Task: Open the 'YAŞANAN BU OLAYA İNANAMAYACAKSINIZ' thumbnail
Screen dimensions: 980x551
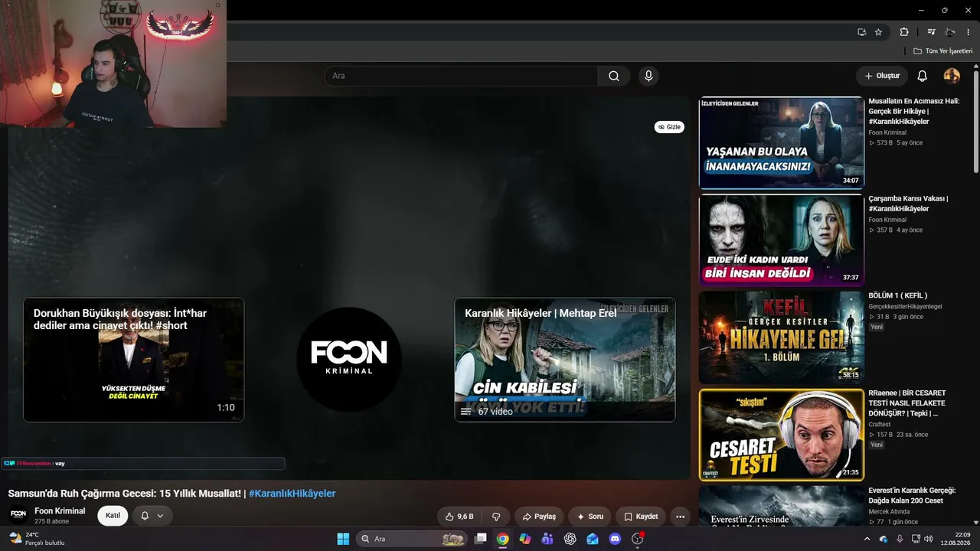Action: click(781, 142)
